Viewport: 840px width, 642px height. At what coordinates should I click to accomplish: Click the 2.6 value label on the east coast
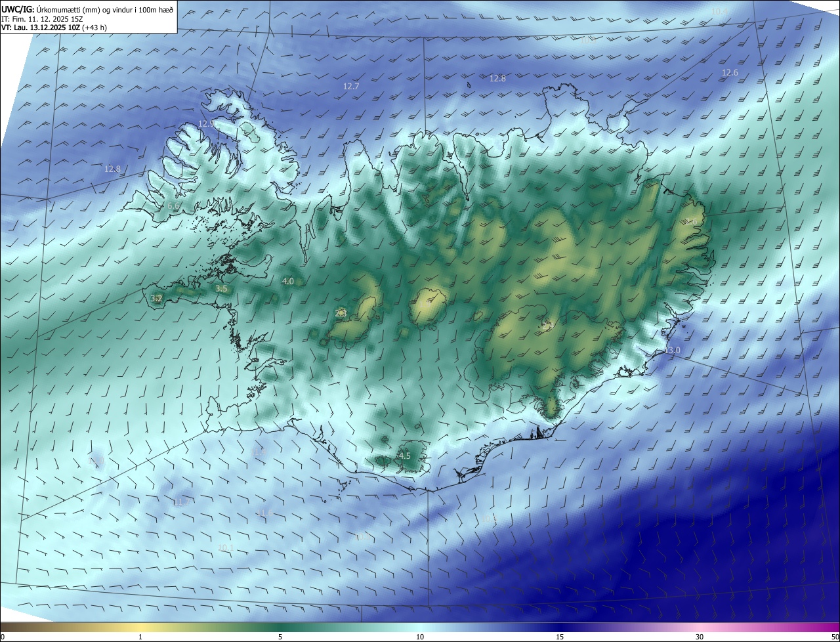point(691,221)
